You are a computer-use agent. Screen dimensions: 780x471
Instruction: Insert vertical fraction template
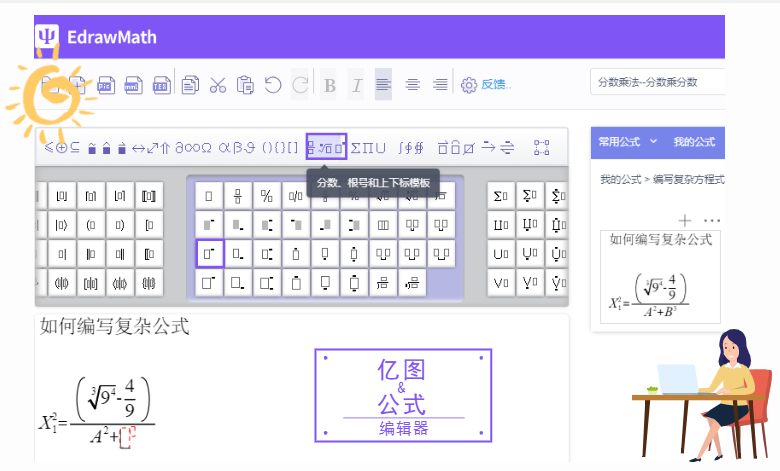238,196
